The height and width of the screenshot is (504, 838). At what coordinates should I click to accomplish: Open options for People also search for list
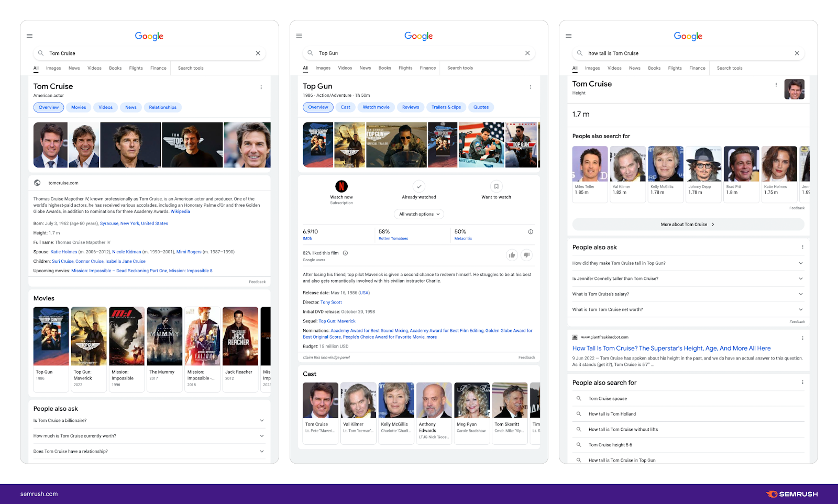click(802, 383)
